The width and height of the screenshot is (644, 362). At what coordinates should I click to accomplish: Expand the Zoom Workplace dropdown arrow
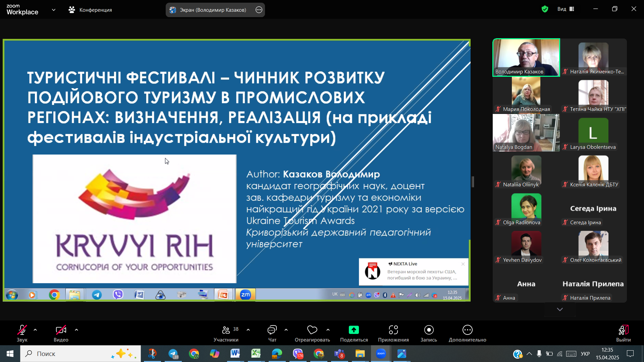[54, 10]
